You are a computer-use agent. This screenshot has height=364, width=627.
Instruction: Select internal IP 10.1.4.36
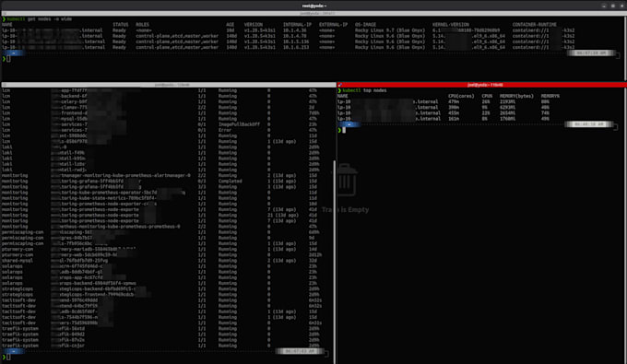coord(295,30)
